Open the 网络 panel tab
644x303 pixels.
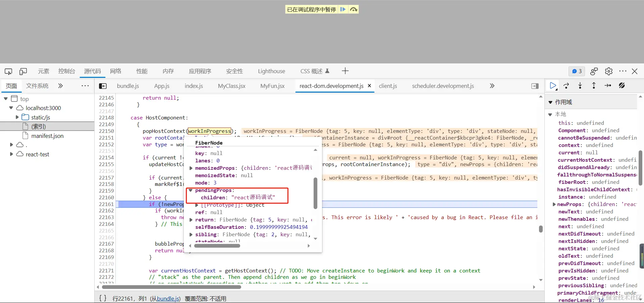tap(116, 71)
